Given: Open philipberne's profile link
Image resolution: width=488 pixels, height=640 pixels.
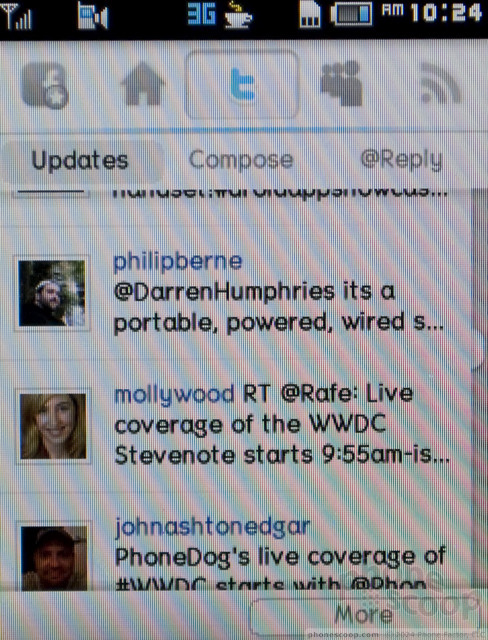Looking at the screenshot, I should (x=177, y=262).
